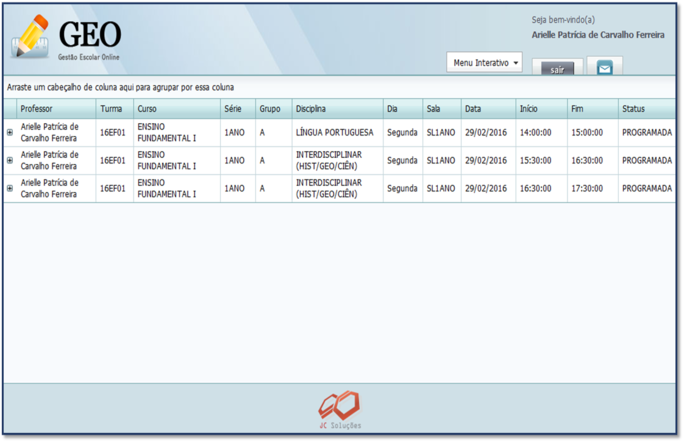The height and width of the screenshot is (442, 684).
Task: Click the 15:30:00 start time cell
Action: [x=542, y=161]
